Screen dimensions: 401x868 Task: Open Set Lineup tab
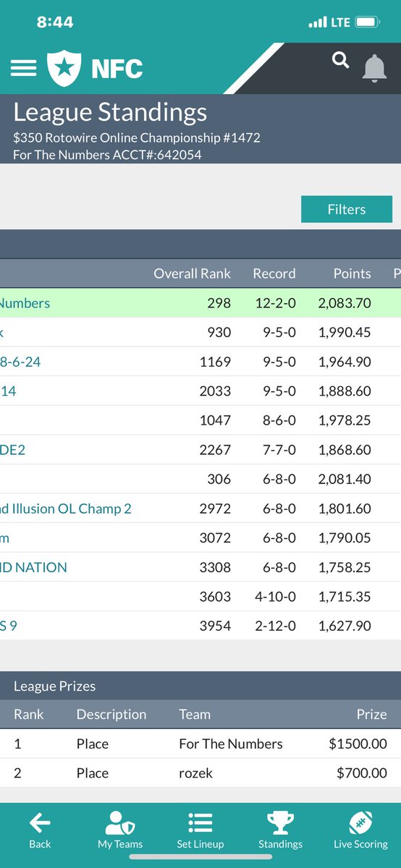[x=200, y=830]
